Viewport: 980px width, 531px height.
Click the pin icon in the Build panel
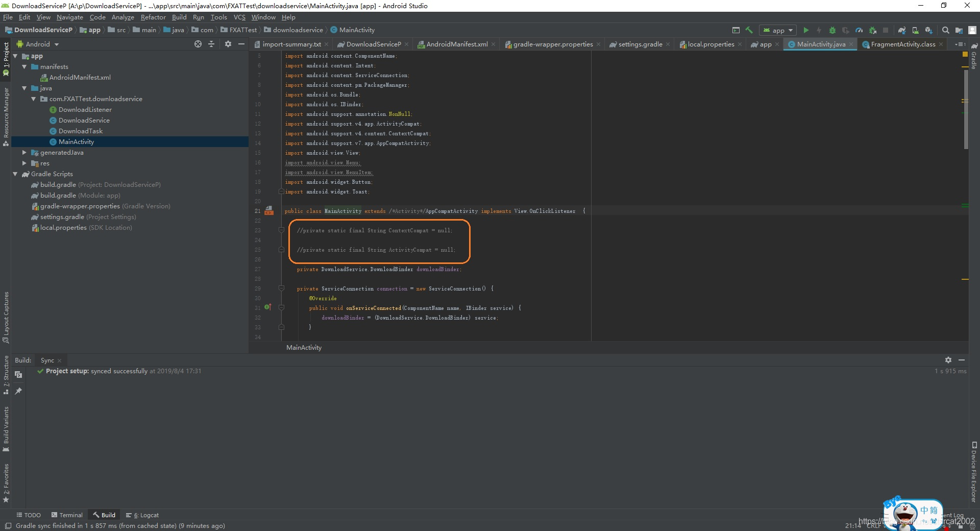click(x=18, y=391)
